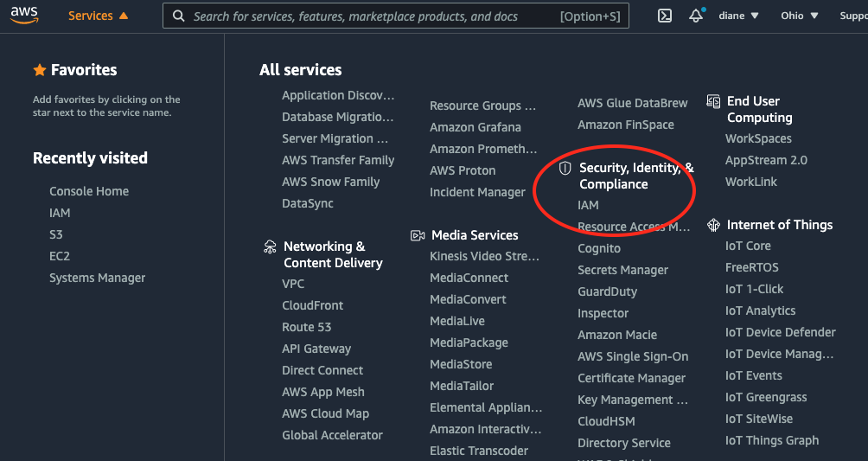Expand the Ohio region selector

click(798, 16)
